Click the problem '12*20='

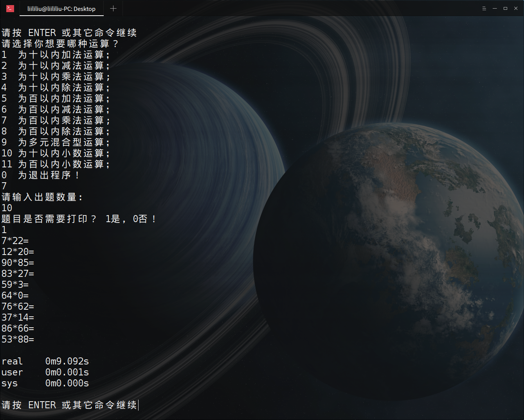pos(18,251)
